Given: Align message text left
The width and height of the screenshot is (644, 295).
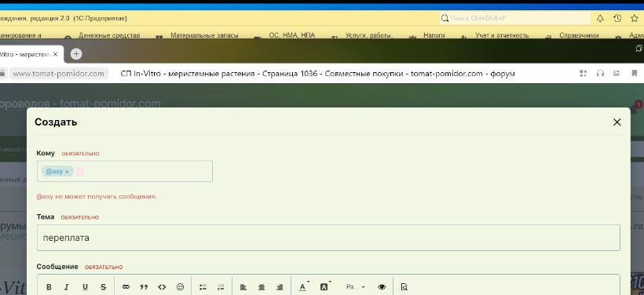Looking at the screenshot, I should [x=243, y=287].
